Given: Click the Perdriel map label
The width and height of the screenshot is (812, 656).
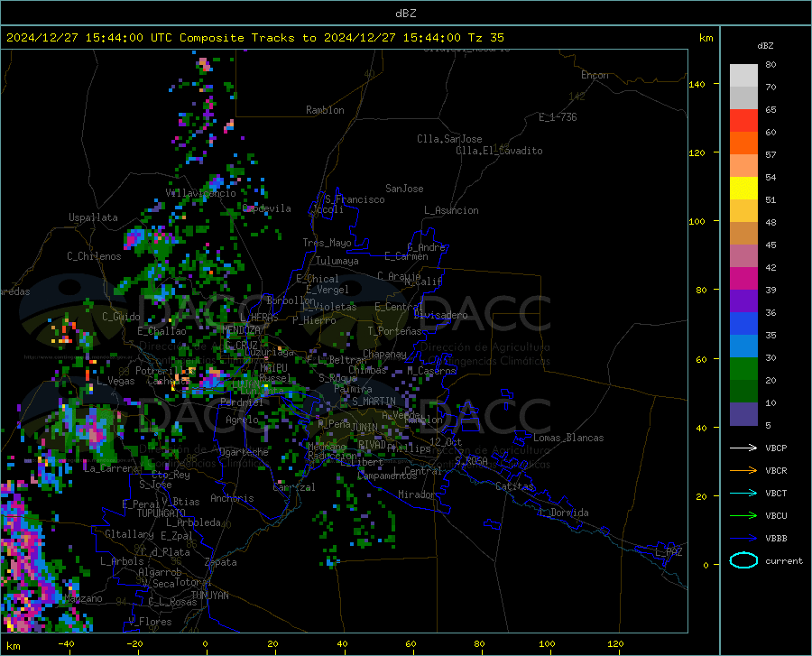Looking at the screenshot, I should [x=242, y=402].
